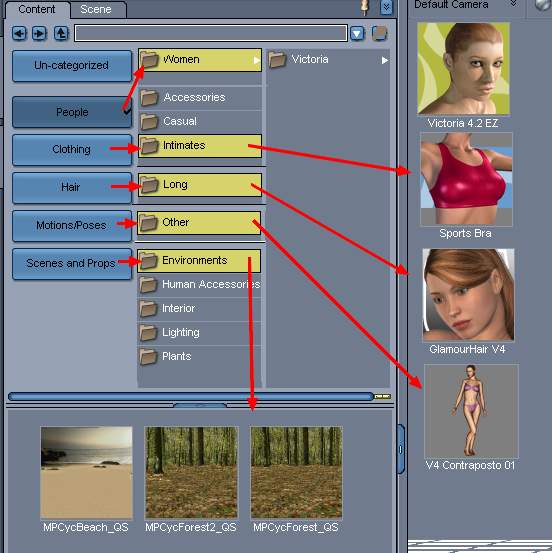Click the figure icon in tab bar
The height and width of the screenshot is (553, 552).
click(x=365, y=8)
